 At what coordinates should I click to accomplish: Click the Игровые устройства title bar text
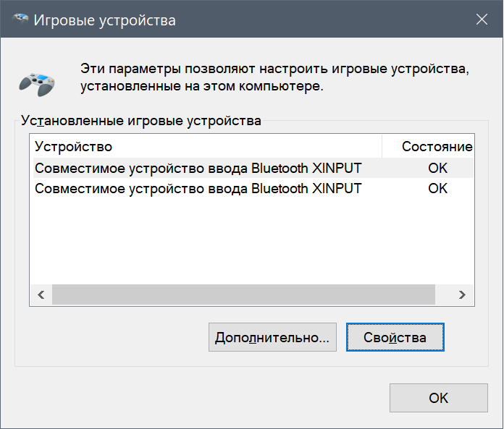coord(105,20)
